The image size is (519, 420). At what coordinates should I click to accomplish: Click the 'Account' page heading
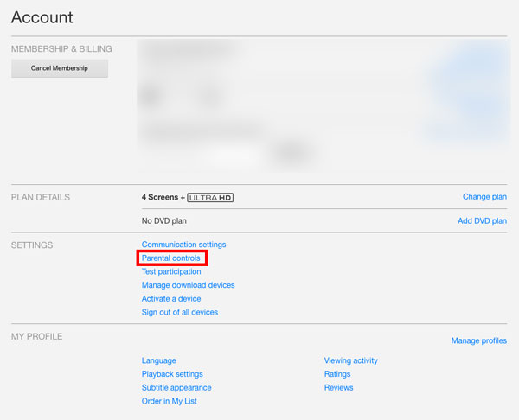point(42,17)
